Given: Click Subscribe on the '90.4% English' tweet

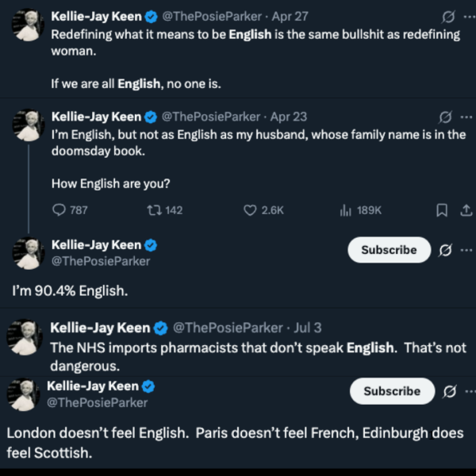Looking at the screenshot, I should pyautogui.click(x=389, y=250).
